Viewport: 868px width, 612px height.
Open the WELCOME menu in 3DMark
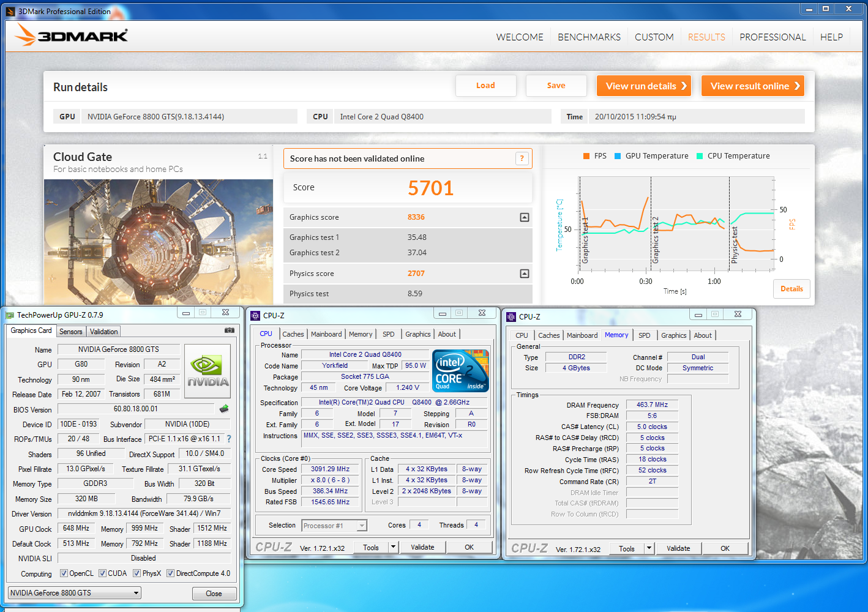tap(520, 37)
